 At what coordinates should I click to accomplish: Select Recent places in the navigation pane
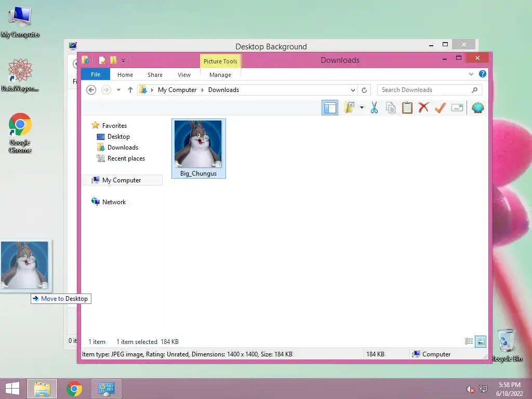(x=126, y=158)
